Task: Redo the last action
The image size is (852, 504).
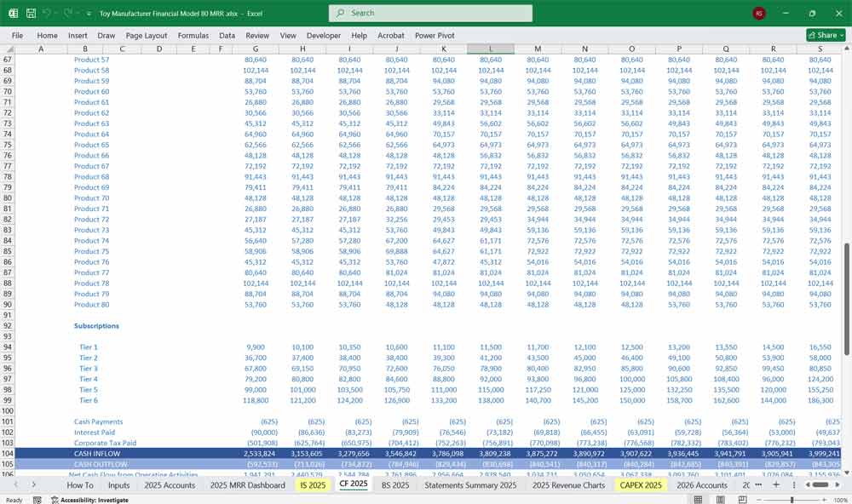Action: click(68, 13)
